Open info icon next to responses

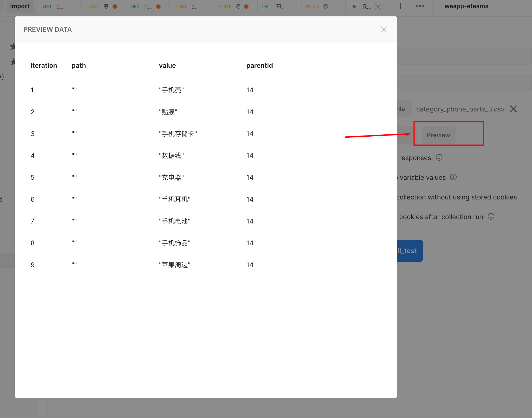click(x=439, y=158)
